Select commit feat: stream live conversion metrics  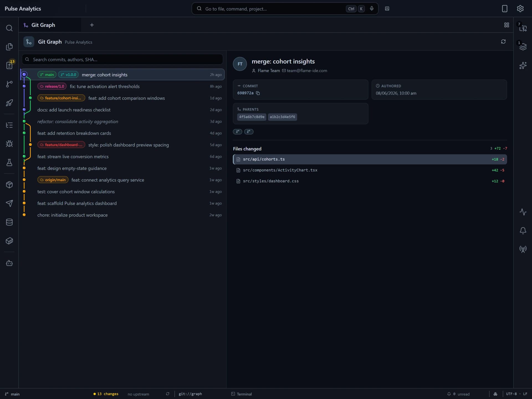point(122,156)
